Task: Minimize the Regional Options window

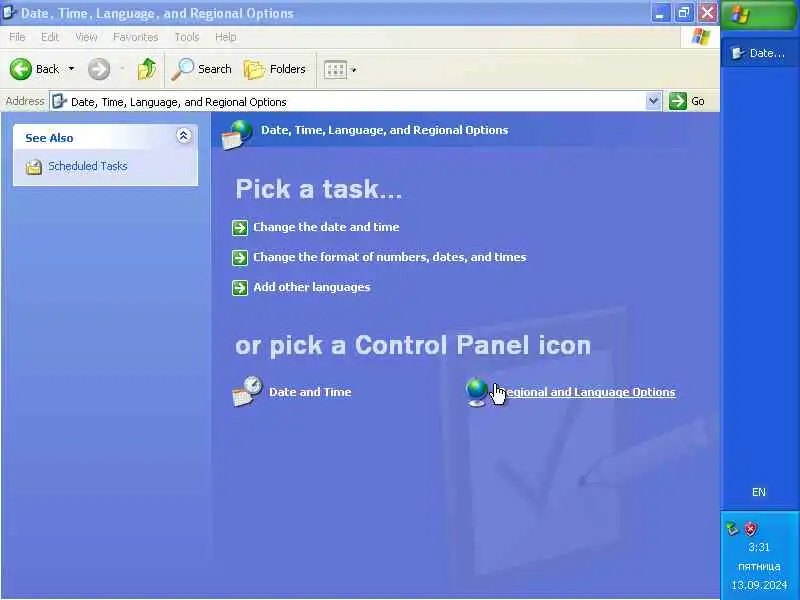Action: (x=660, y=13)
